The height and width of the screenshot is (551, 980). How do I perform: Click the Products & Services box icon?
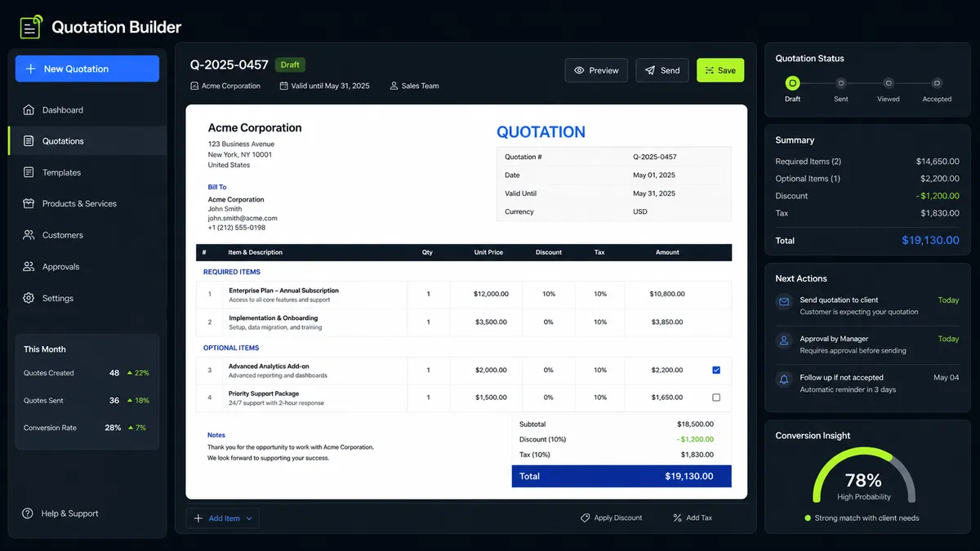point(29,203)
